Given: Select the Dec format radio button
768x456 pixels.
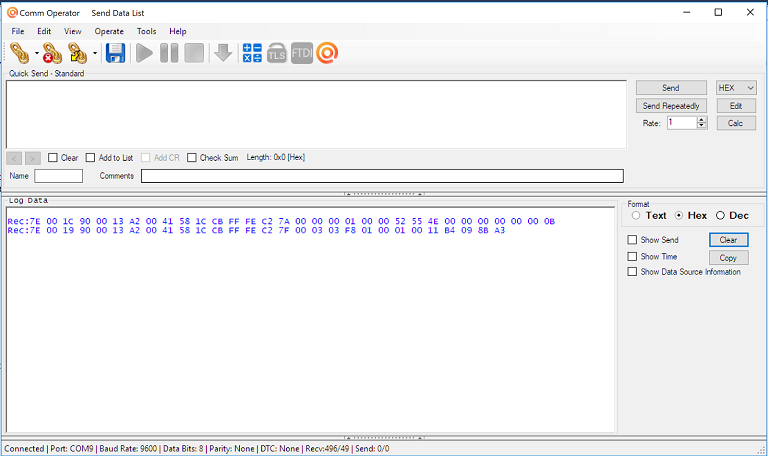Looking at the screenshot, I should pos(720,216).
